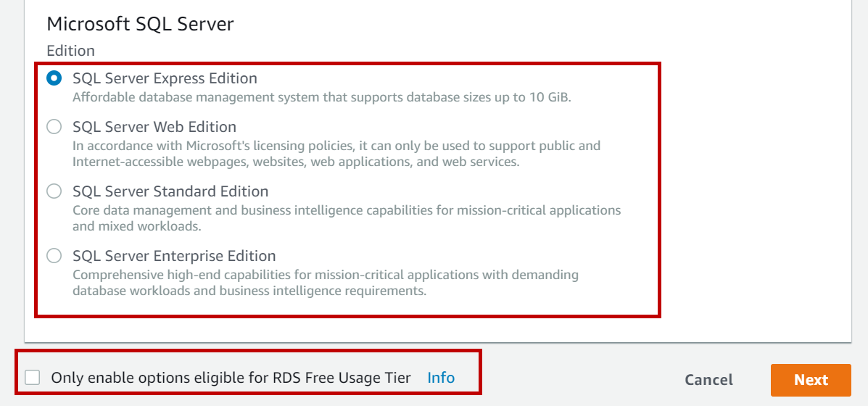Select the SQL Server Enterprise Edition radio button
The height and width of the screenshot is (406, 868).
coord(54,256)
